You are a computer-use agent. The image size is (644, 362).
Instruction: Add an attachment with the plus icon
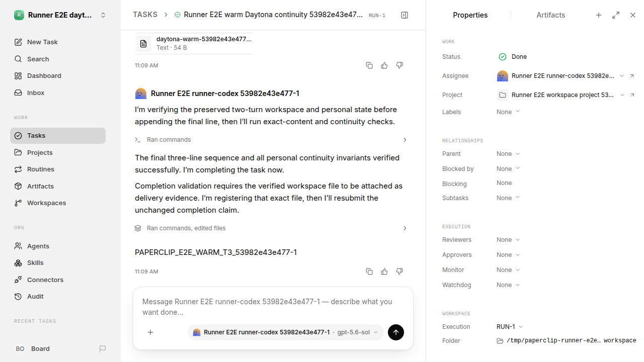tap(150, 332)
